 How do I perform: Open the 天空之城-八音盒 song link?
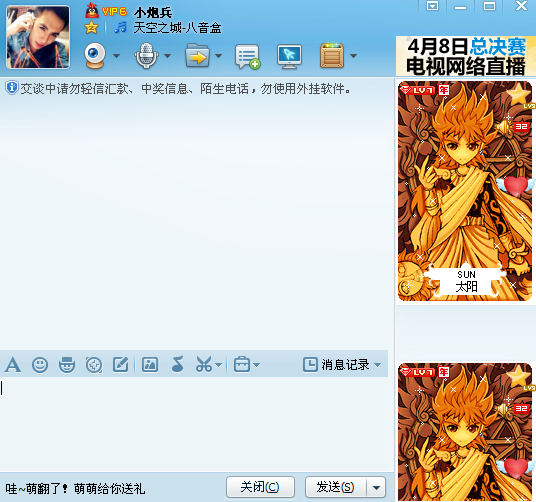click(177, 28)
